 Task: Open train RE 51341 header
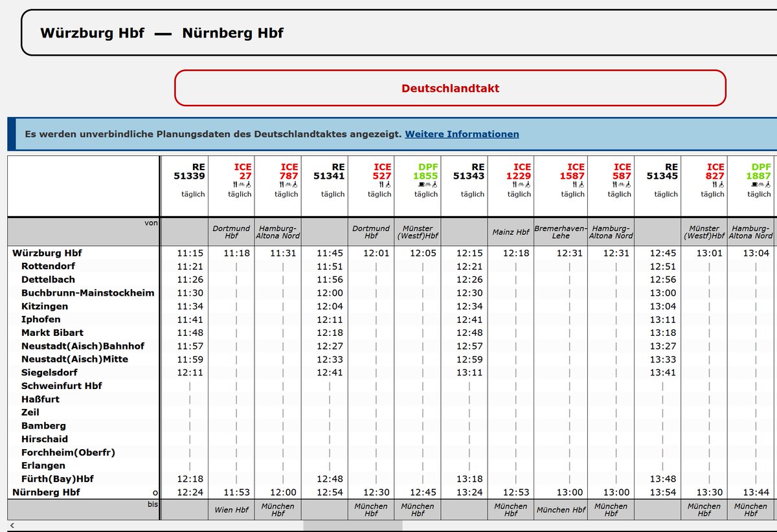(x=329, y=172)
